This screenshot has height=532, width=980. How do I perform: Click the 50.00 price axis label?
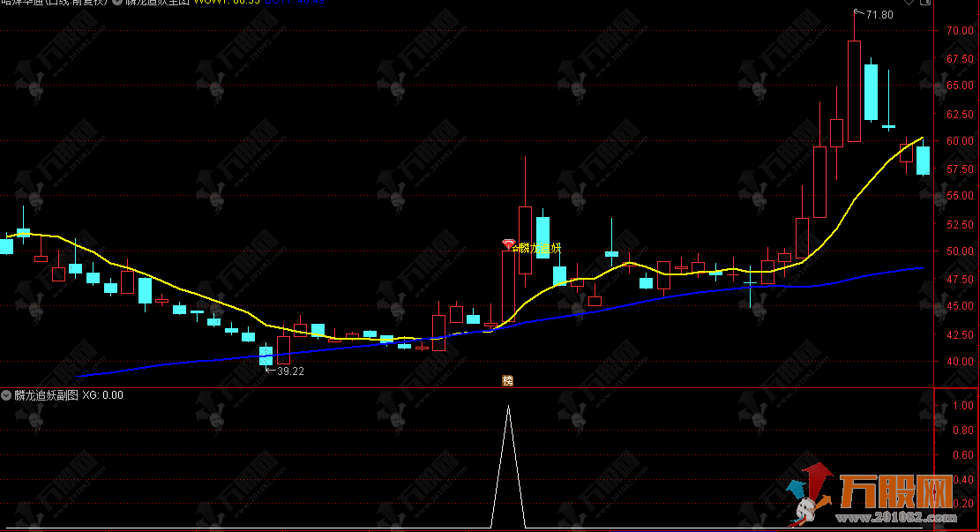point(960,251)
